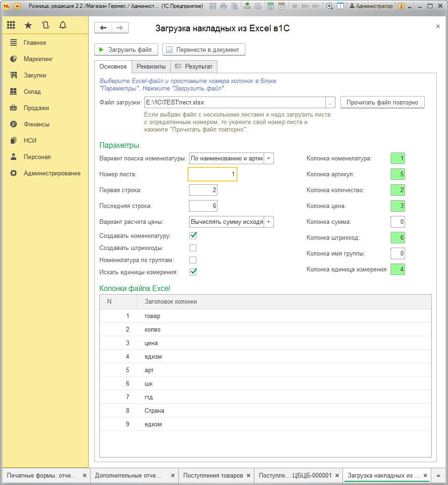Select the Страна row in columns table
The width and height of the screenshot is (448, 485).
(266, 410)
